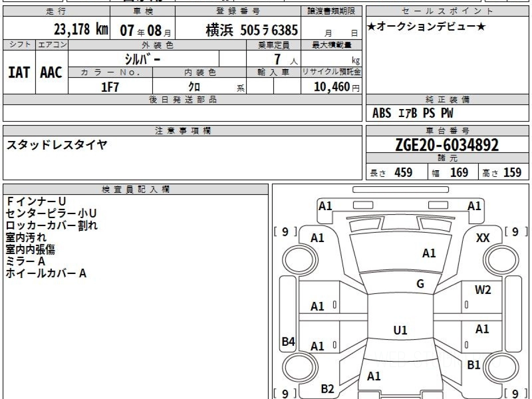Click inspector note ホイールカバー A
Image resolution: width=532 pixels, height=399 pixels.
(x=46, y=273)
